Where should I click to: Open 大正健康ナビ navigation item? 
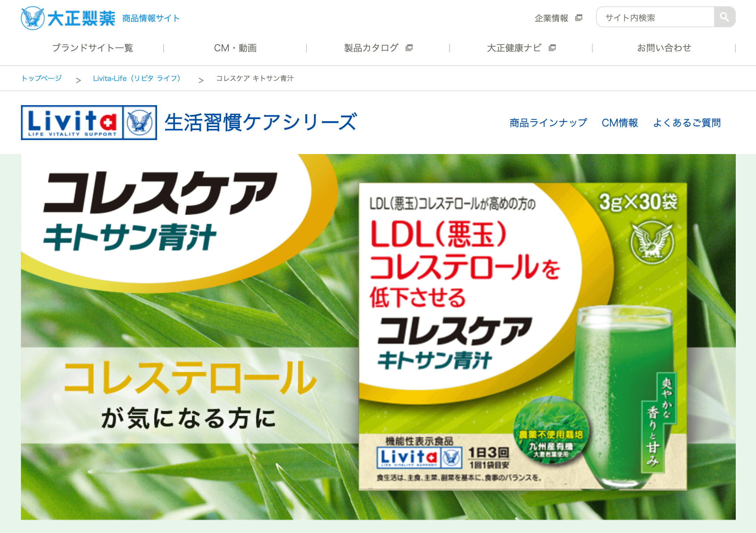point(514,48)
